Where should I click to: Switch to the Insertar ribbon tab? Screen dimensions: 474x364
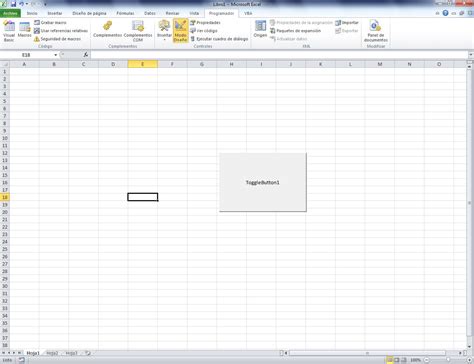(x=55, y=13)
